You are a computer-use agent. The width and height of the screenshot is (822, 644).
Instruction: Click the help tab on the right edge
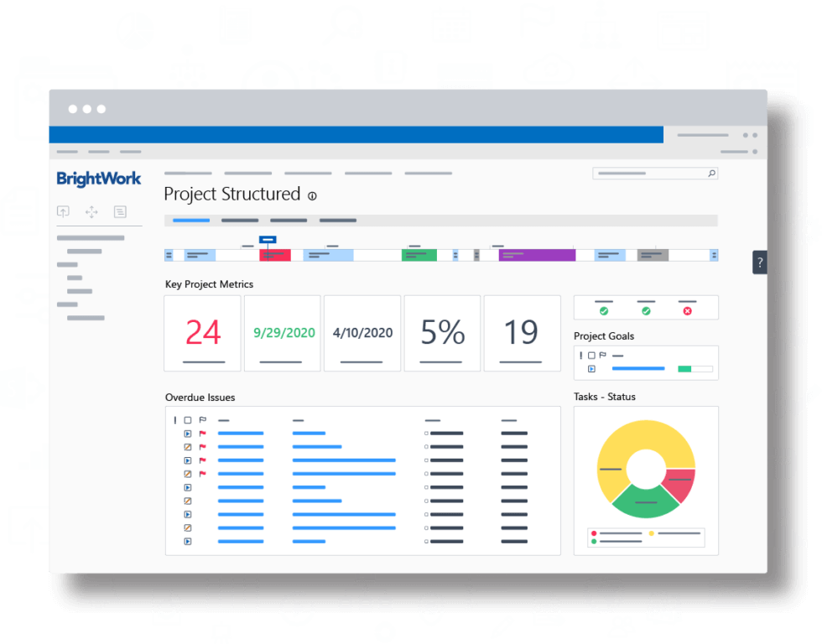coord(760,262)
